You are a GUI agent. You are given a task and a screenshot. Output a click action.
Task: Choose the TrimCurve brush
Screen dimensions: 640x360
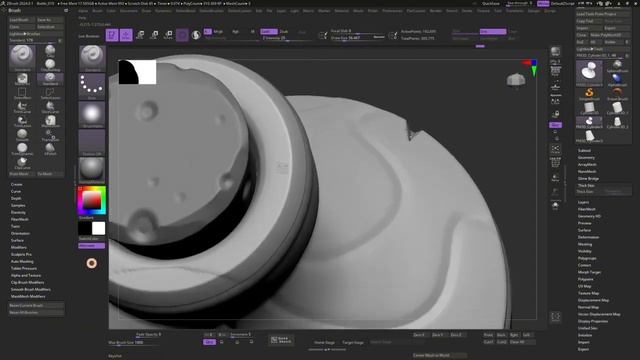coord(22,107)
